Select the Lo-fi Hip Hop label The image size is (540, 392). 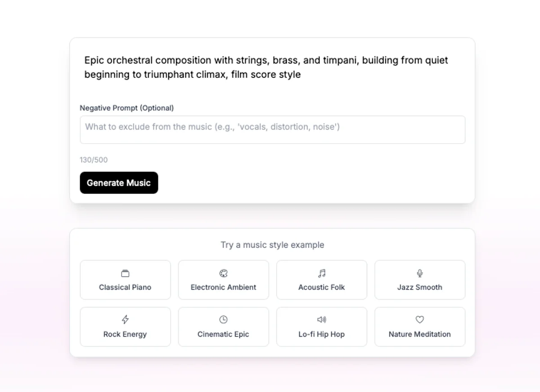(322, 334)
